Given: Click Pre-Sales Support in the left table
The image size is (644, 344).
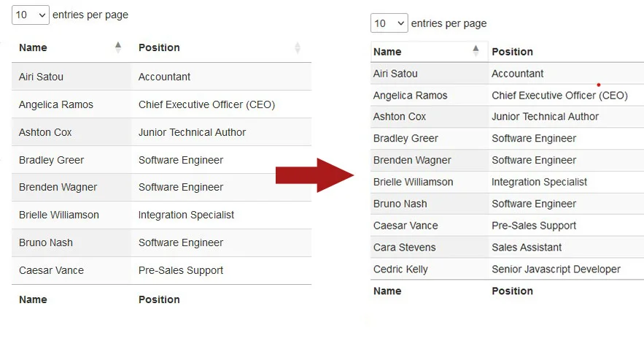Looking at the screenshot, I should [x=181, y=270].
